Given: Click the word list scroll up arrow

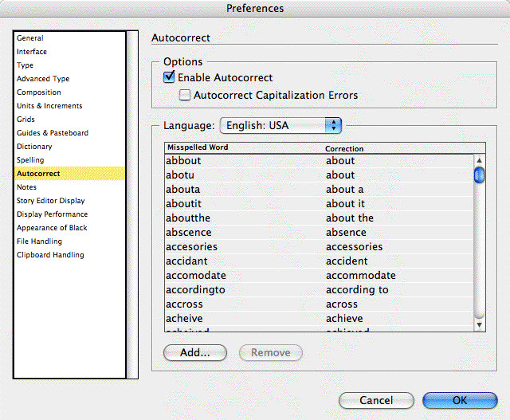Looking at the screenshot, I should [479, 160].
